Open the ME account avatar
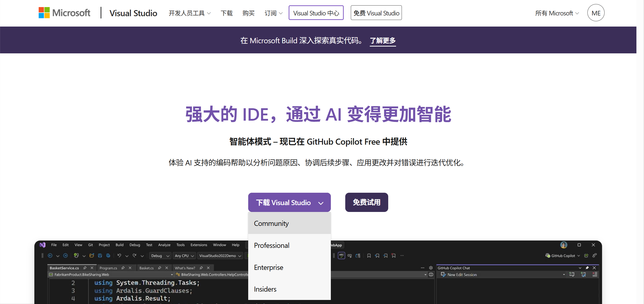 [596, 13]
